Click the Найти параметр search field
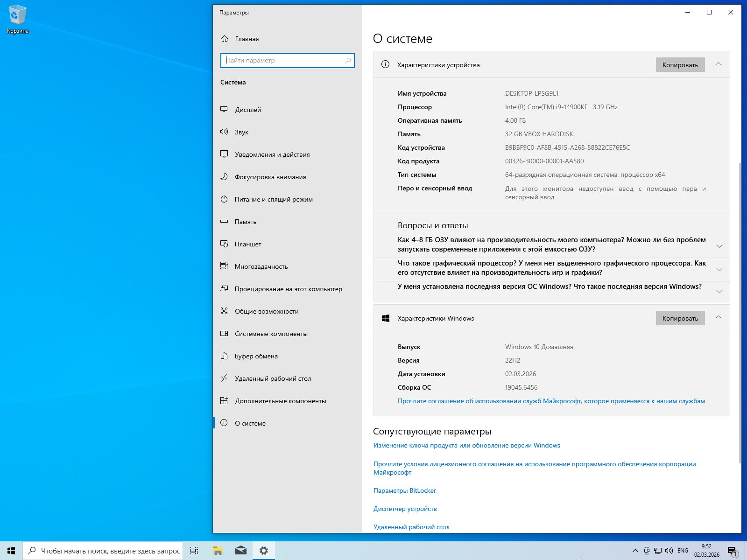This screenshot has height=560, width=747. tap(287, 60)
